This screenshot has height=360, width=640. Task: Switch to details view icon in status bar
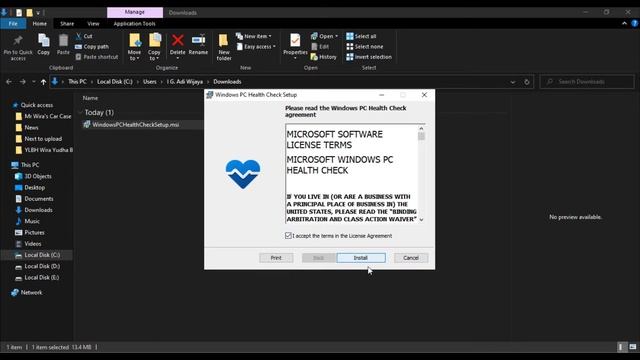pos(621,347)
